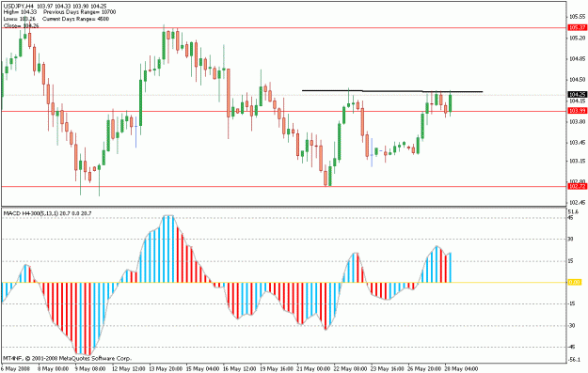Click the '22 May 08:00' date label
Screen dimensions: 588x373
click(x=351, y=369)
